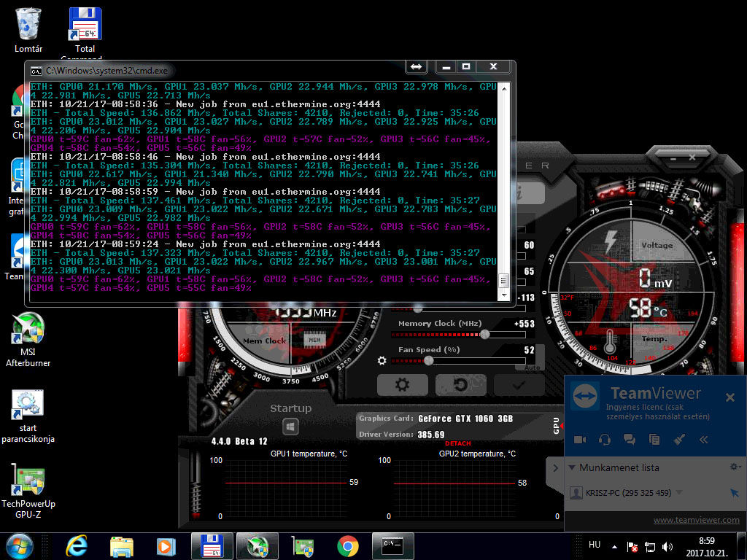747x560 pixels.
Task: Click the TeamViewer whiteboard brush icon
Action: point(678,440)
